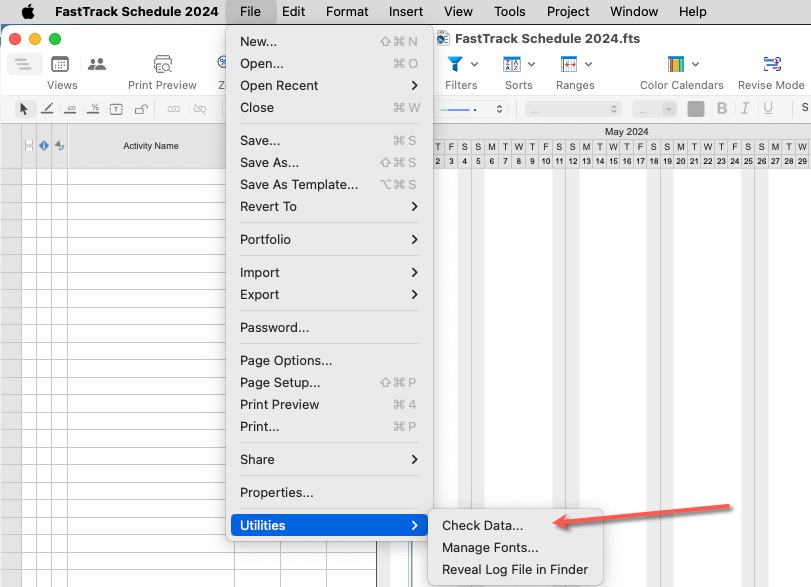Toggle italic text formatting
Screen dimensions: 811x587
[x=744, y=109]
